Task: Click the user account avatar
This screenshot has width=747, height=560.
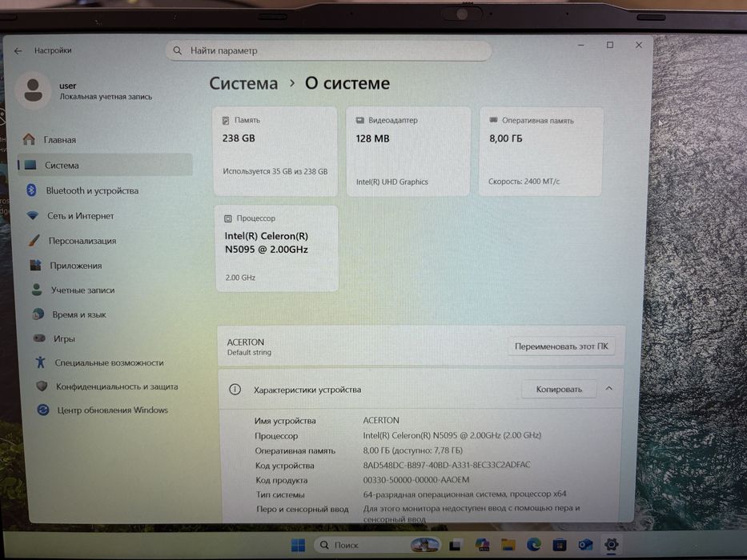Action: [33, 90]
